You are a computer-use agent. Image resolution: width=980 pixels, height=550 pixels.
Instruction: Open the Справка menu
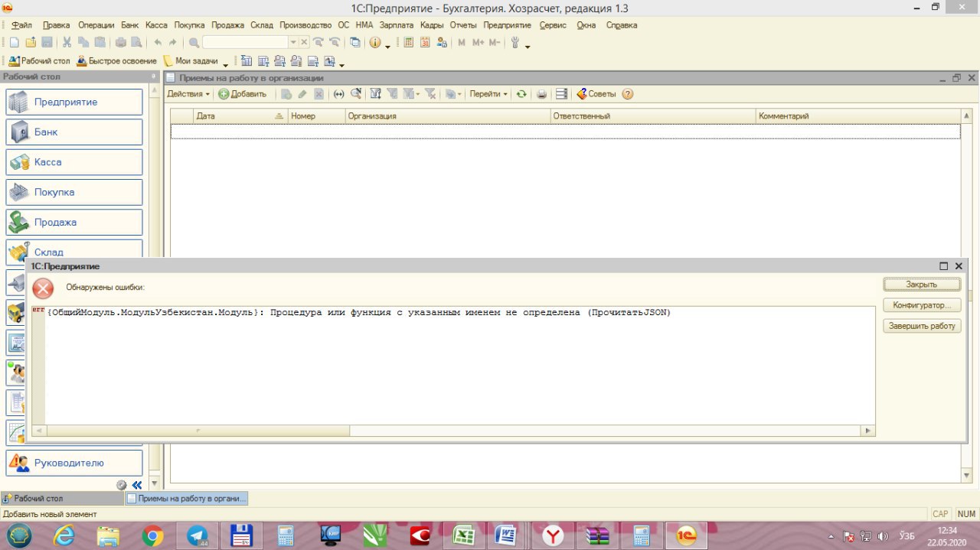click(622, 25)
